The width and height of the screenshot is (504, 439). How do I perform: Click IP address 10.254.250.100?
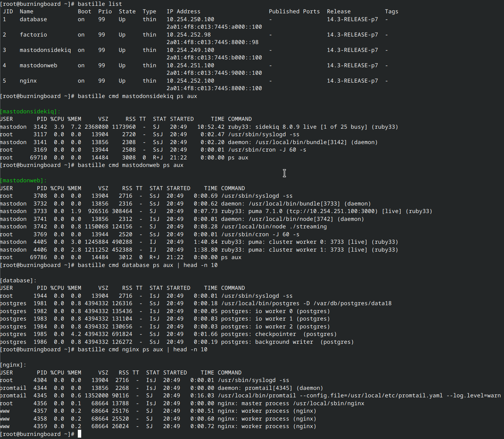[190, 19]
